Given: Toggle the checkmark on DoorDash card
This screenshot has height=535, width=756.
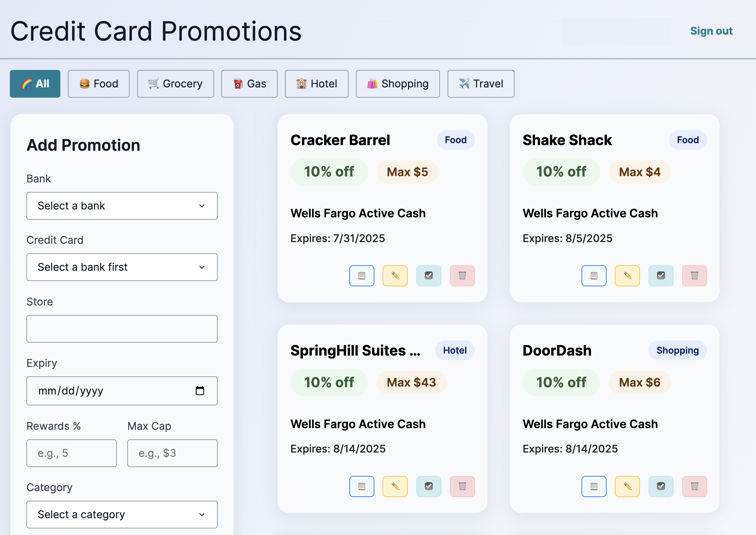Looking at the screenshot, I should (x=661, y=487).
